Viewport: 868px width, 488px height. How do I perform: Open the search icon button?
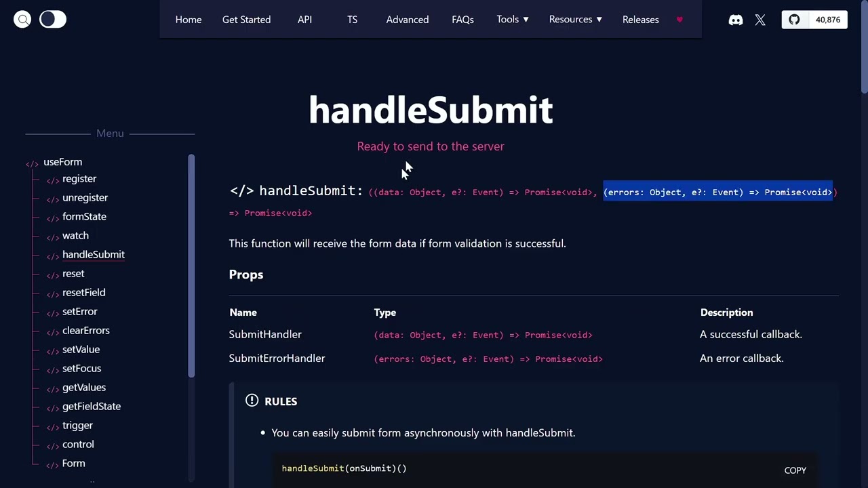pyautogui.click(x=22, y=20)
